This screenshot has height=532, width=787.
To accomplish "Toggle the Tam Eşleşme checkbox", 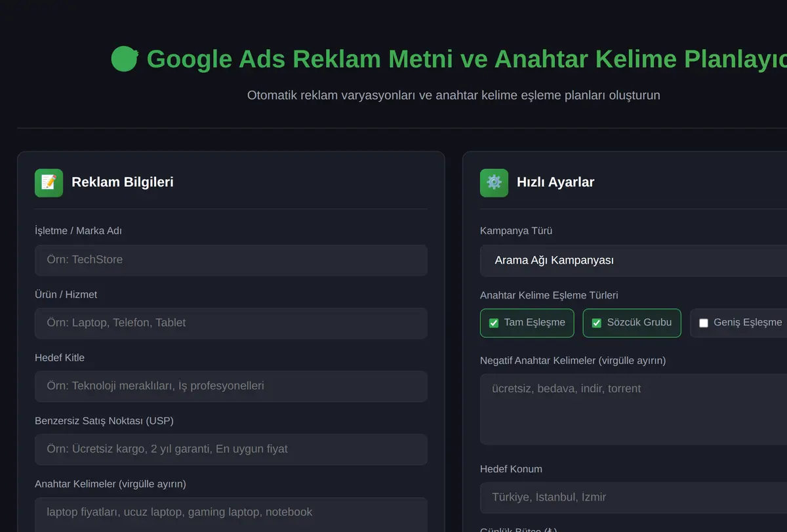I will (494, 323).
